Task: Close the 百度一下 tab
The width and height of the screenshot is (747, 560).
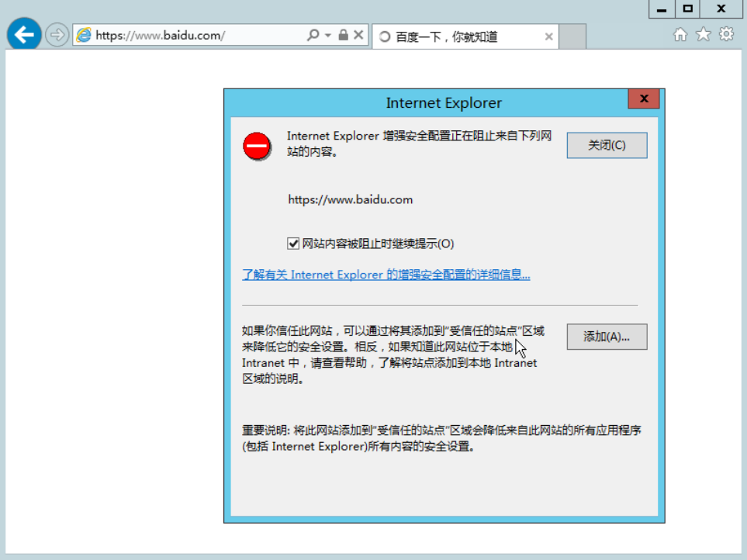Action: (x=549, y=36)
